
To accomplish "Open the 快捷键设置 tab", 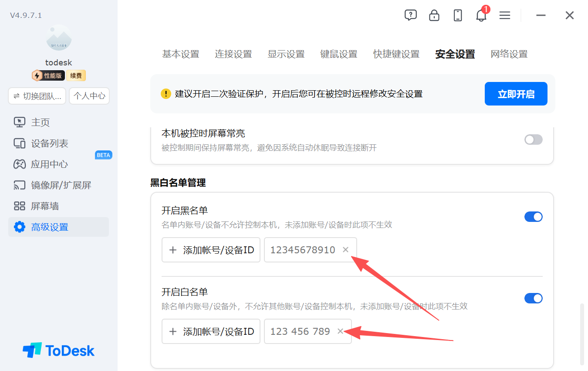I will click(x=396, y=54).
